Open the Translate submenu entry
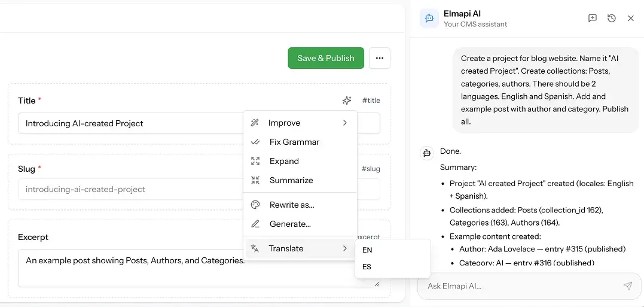 (300, 248)
